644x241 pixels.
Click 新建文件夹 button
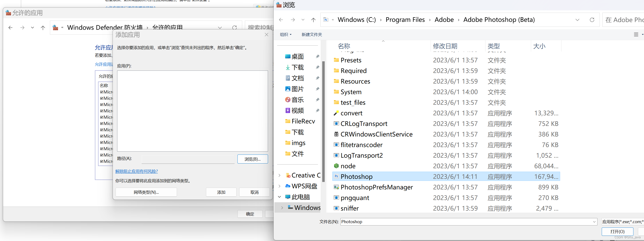[312, 34]
